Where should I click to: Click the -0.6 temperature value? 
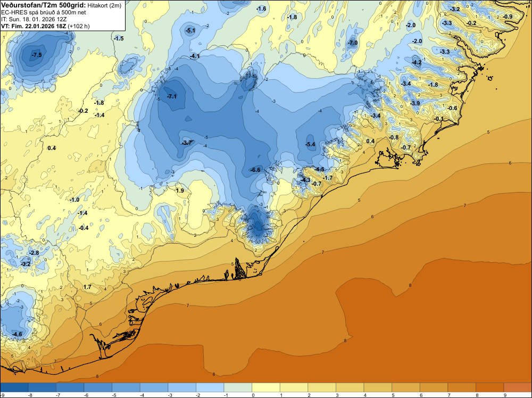tap(452, 108)
